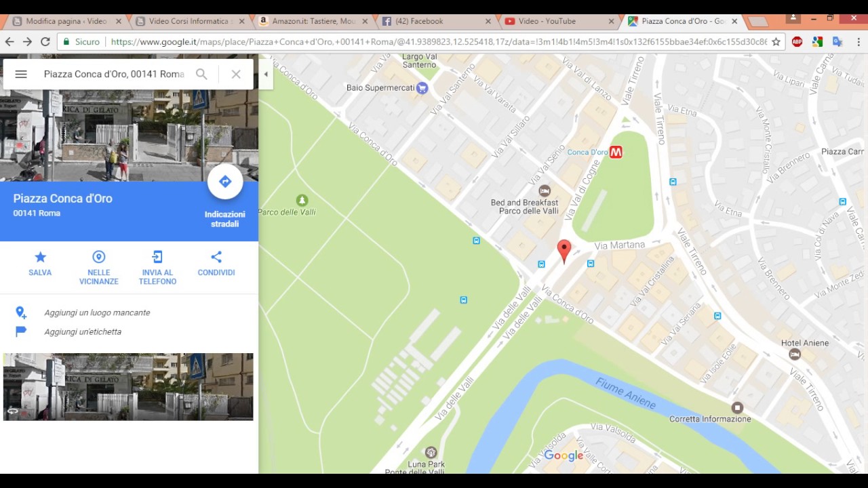Bookmark page with the star icon
The width and height of the screenshot is (868, 488).
point(776,41)
